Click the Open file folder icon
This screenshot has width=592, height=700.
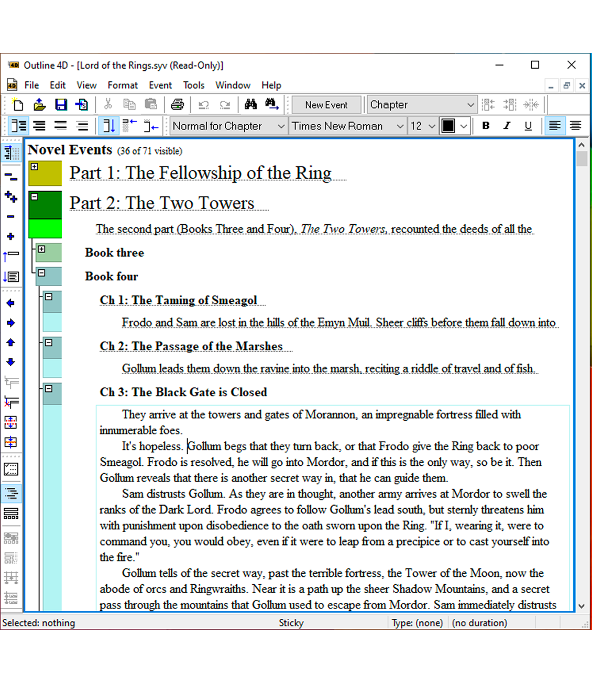[39, 105]
